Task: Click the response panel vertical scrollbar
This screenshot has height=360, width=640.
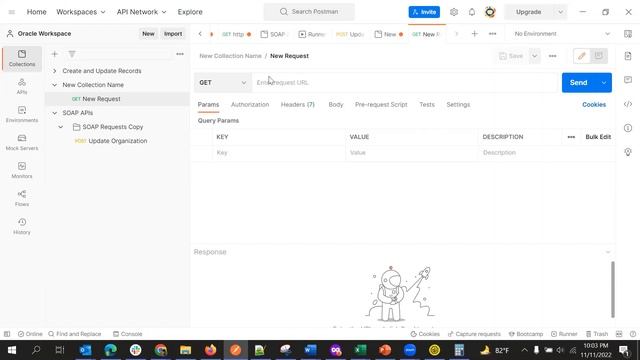Action: (x=612, y=289)
